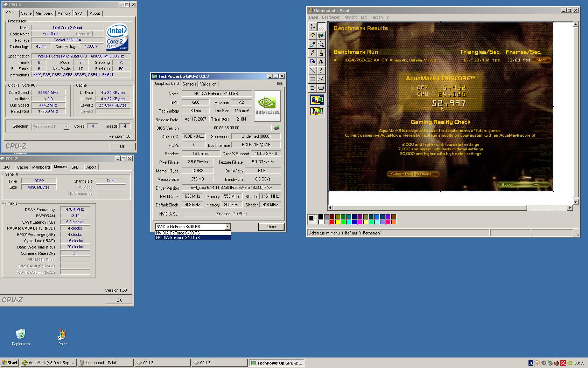588x368 pixels.
Task: Pick the Rounded Rectangle shape tool
Action: coord(321,88)
